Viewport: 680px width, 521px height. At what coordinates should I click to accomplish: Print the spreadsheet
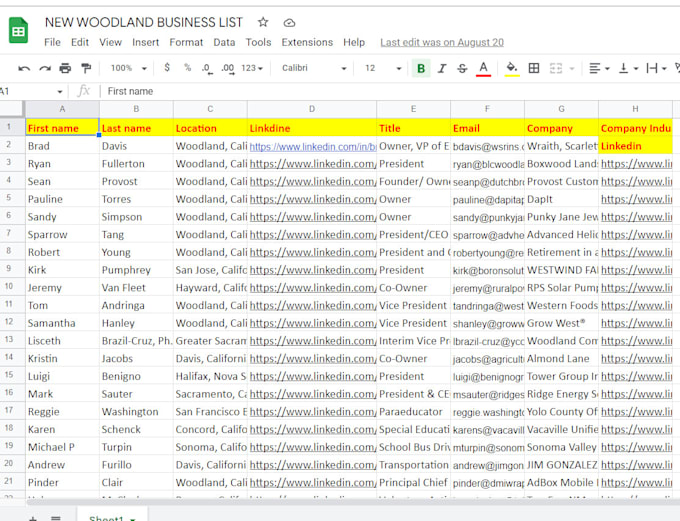click(x=65, y=68)
